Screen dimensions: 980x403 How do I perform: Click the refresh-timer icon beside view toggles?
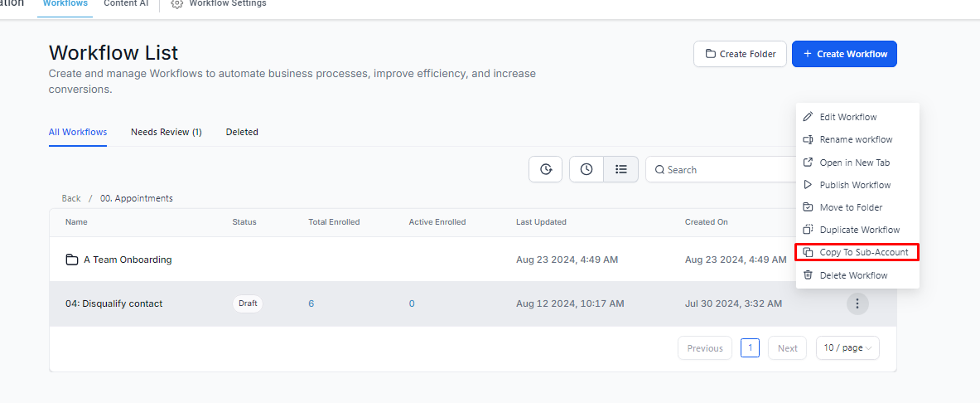pos(546,169)
